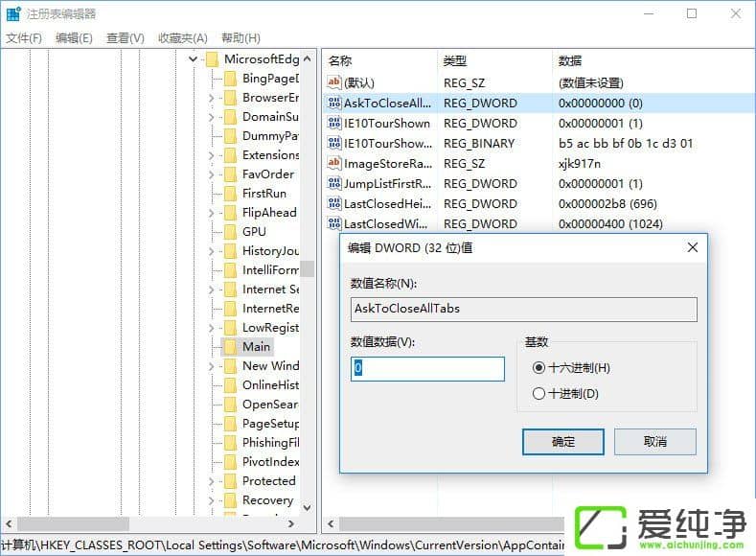Click the GPU folder icon
This screenshot has width=756, height=556.
[x=231, y=232]
